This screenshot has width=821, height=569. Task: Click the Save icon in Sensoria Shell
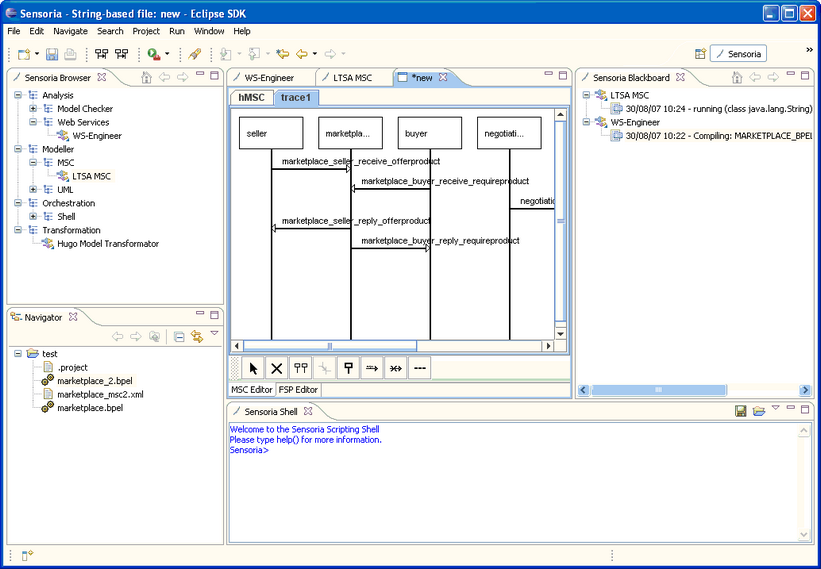pyautogui.click(x=741, y=411)
